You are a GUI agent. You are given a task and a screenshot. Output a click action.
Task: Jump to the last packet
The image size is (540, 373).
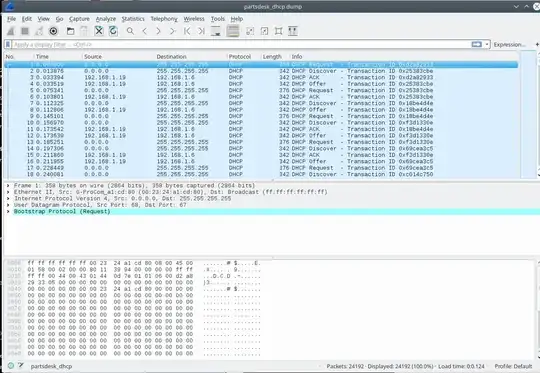(x=201, y=31)
